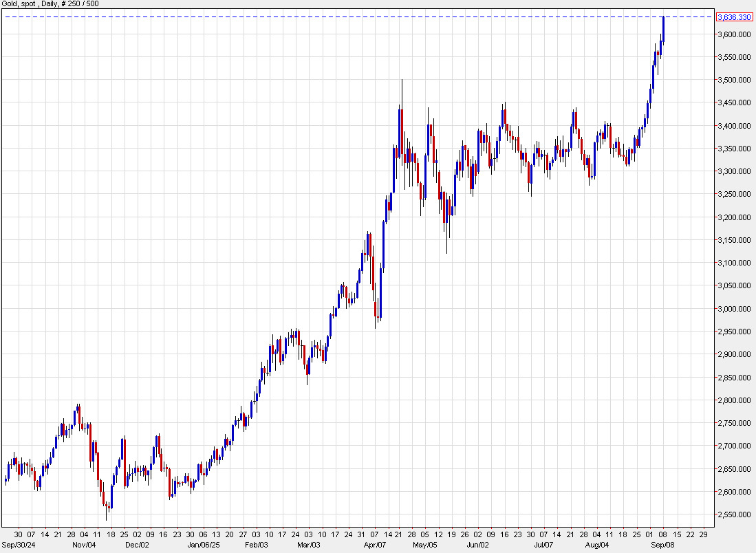Screen dimensions: 756x553
Task: Click the Jan/06/25 date label
Action: (x=204, y=545)
